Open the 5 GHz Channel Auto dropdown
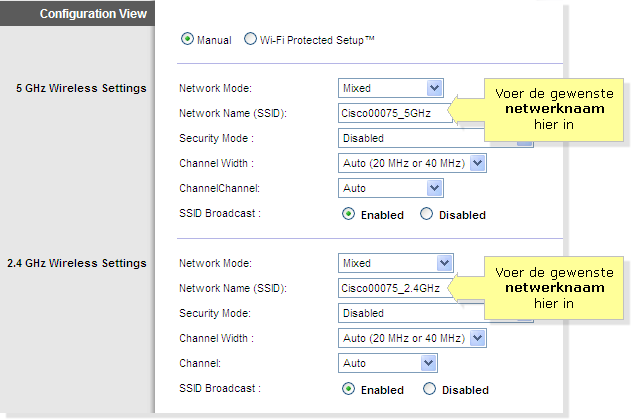 [x=391, y=188]
